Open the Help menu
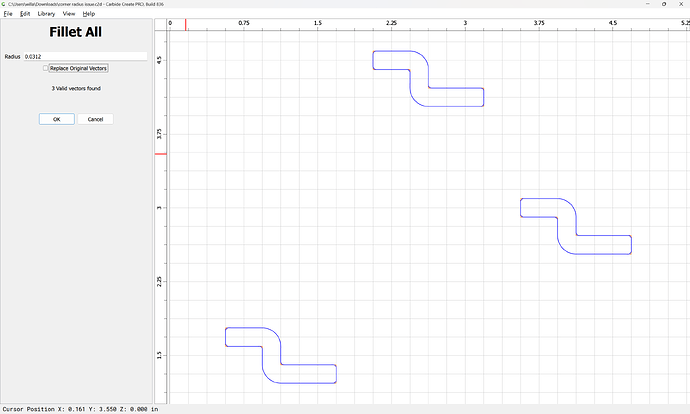 (x=89, y=13)
